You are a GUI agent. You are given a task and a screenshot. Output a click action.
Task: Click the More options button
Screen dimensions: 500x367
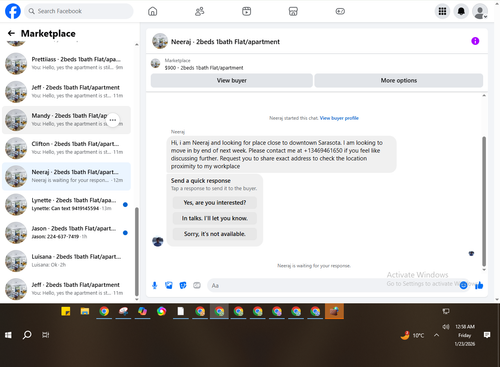point(399,80)
